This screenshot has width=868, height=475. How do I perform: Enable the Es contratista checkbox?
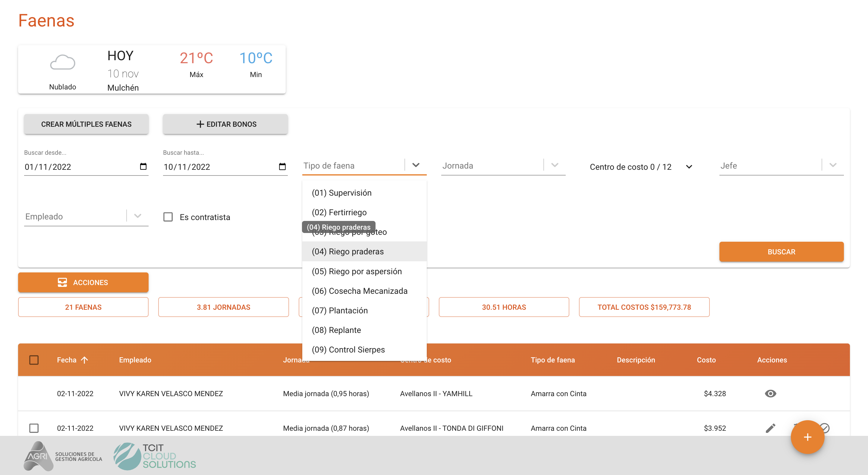coord(168,217)
